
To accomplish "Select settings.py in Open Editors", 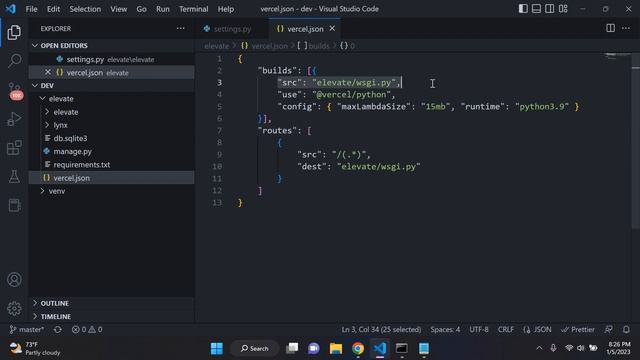I will (x=111, y=59).
